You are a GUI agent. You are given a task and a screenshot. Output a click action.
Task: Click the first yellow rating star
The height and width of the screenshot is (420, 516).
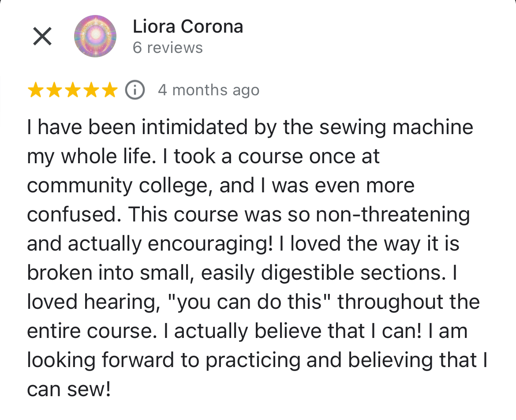36,90
